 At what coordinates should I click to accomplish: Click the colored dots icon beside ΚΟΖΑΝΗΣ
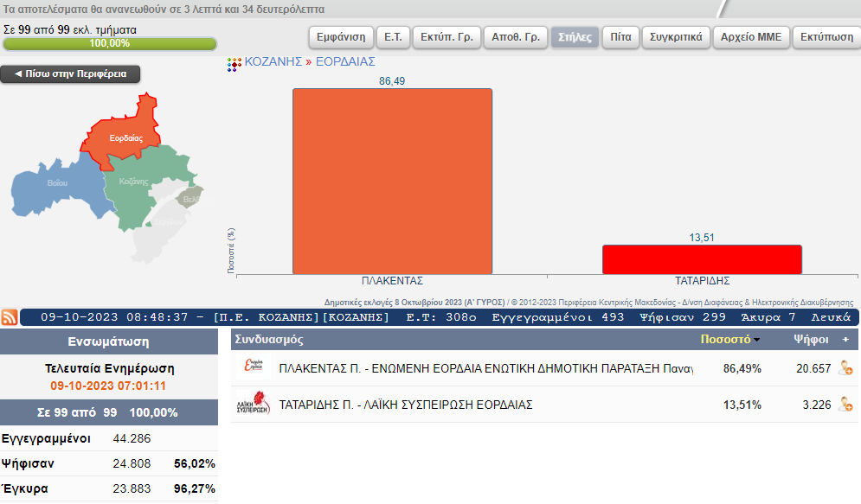coord(235,63)
